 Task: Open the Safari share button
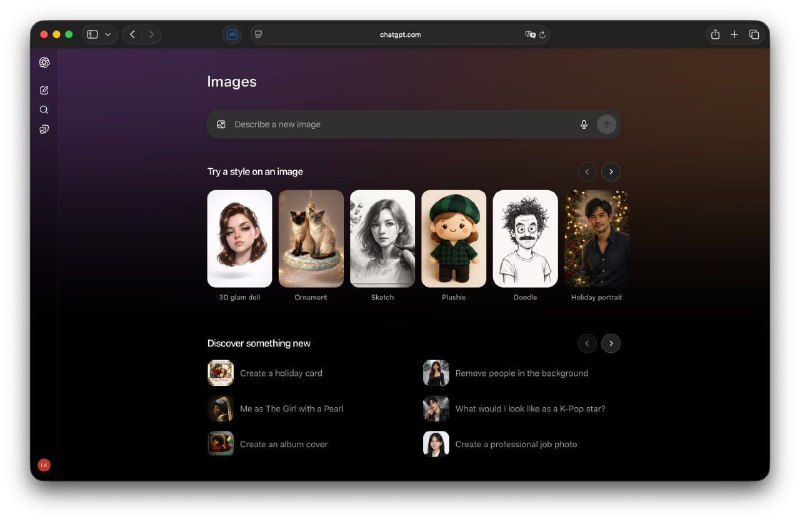715,34
